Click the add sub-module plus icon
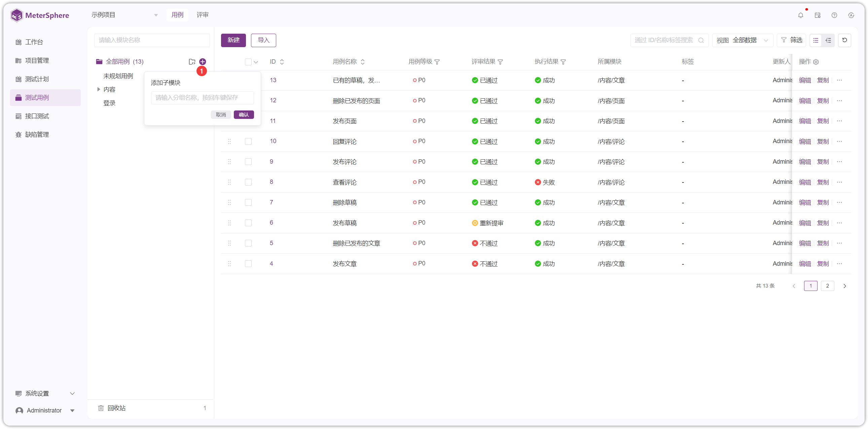Screen dimensions: 868x429 (203, 61)
